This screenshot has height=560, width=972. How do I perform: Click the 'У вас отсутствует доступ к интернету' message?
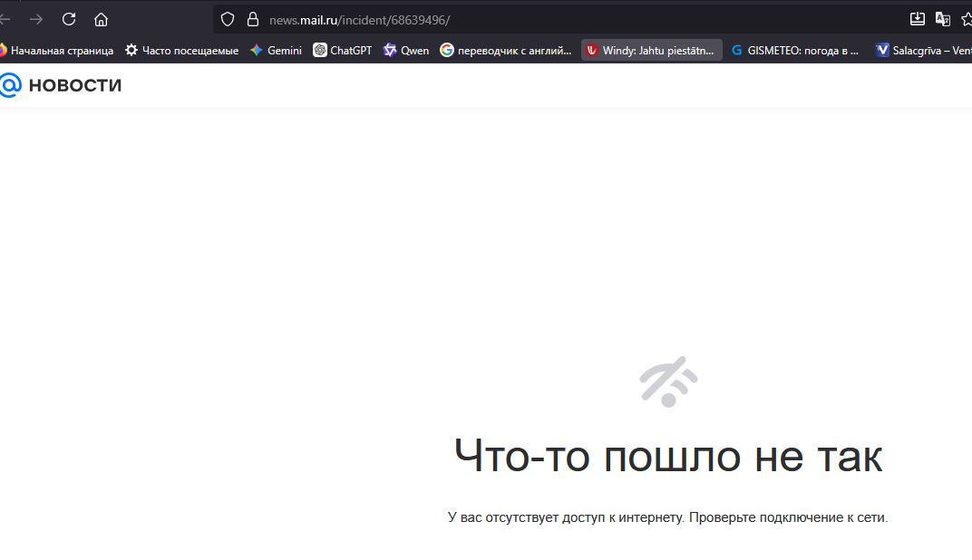tap(667, 517)
